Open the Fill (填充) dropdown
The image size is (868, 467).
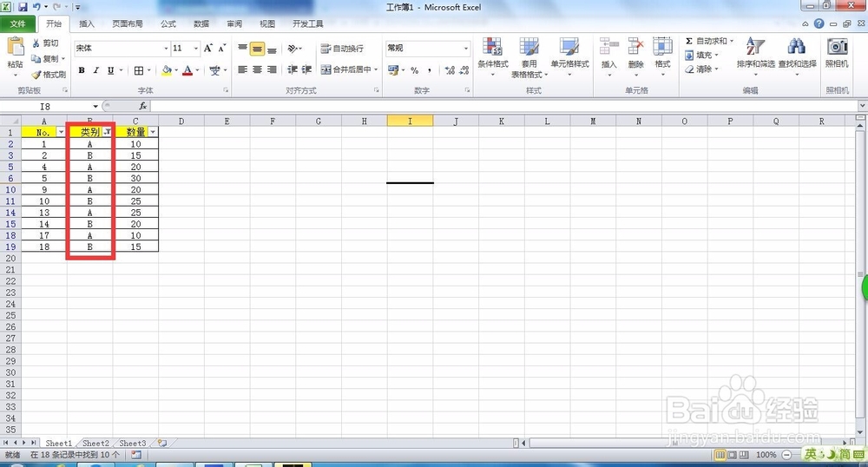[x=702, y=56]
